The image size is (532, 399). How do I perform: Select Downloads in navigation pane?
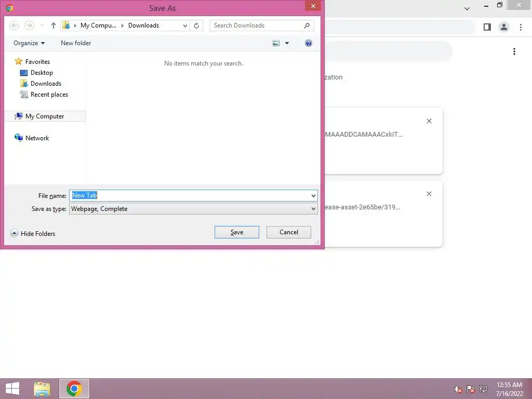click(41, 84)
